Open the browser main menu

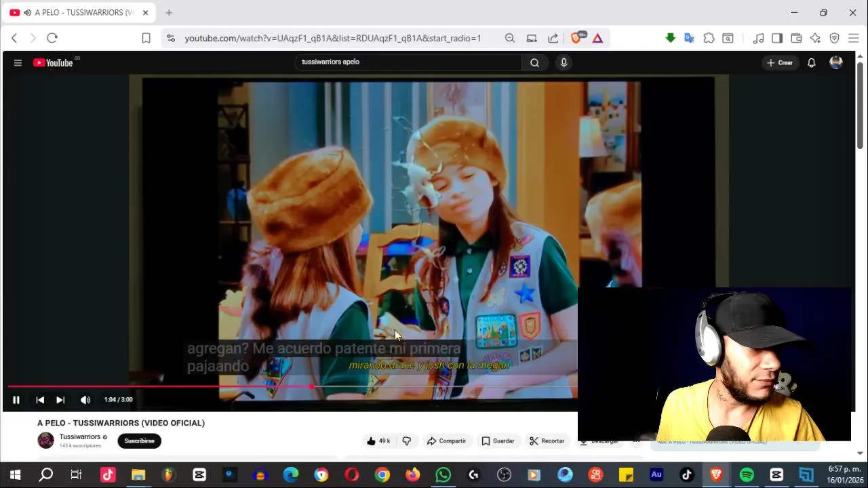(x=853, y=38)
